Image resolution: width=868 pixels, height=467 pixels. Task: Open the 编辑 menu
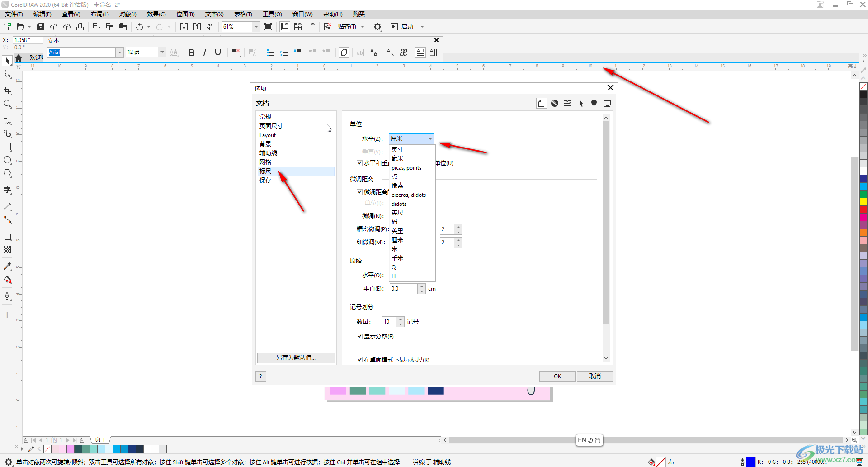[x=42, y=14]
